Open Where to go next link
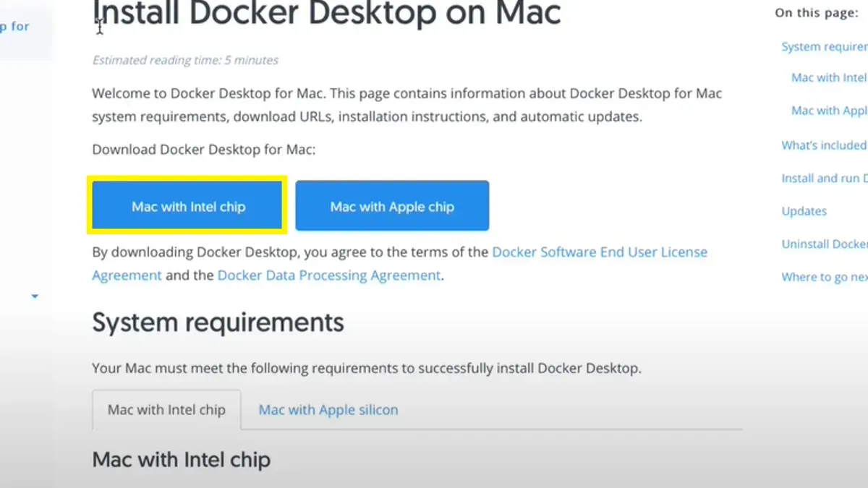The height and width of the screenshot is (488, 868). coord(824,277)
